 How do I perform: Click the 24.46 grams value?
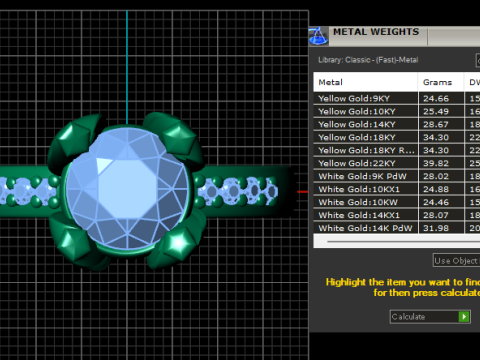436,203
